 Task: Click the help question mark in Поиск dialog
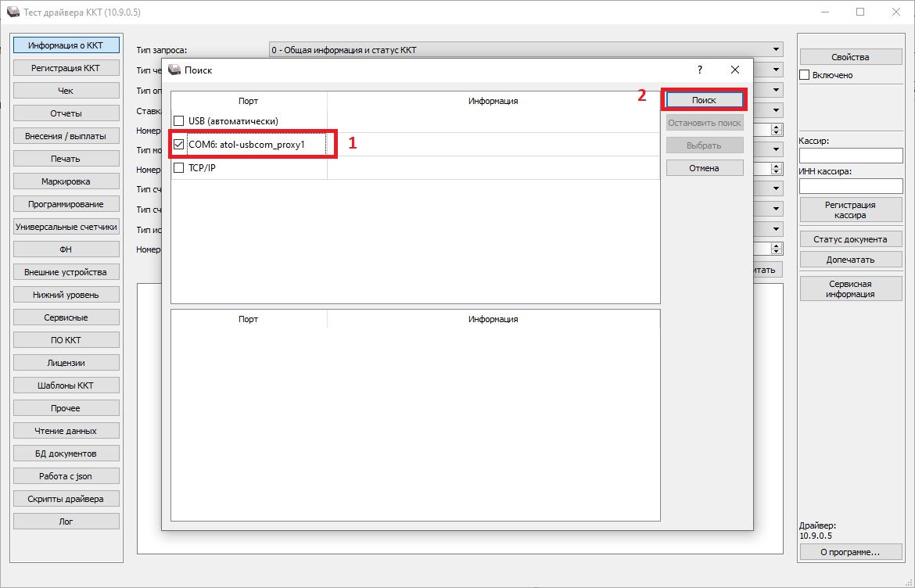point(700,70)
